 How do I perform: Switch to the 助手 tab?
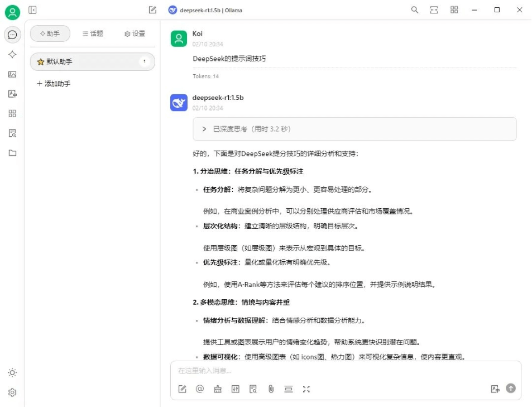[50, 33]
